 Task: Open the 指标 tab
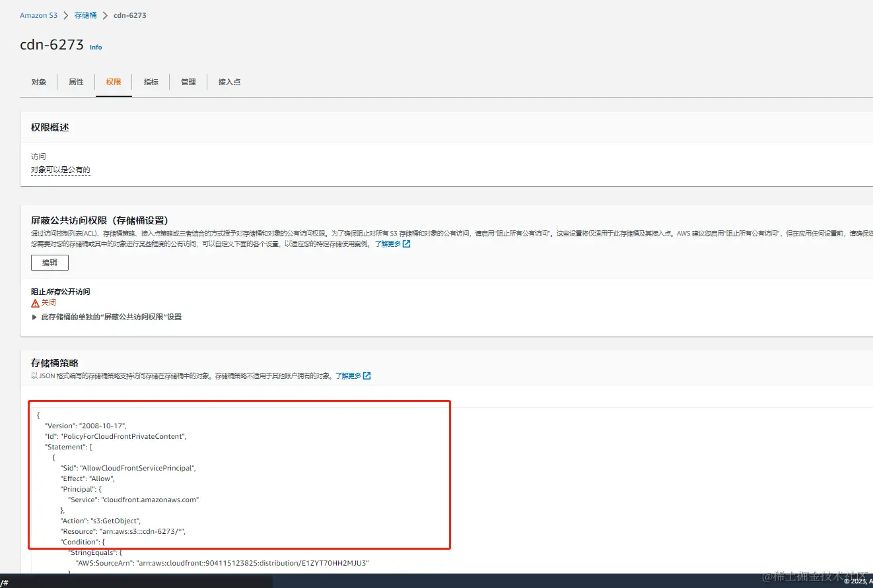click(151, 82)
